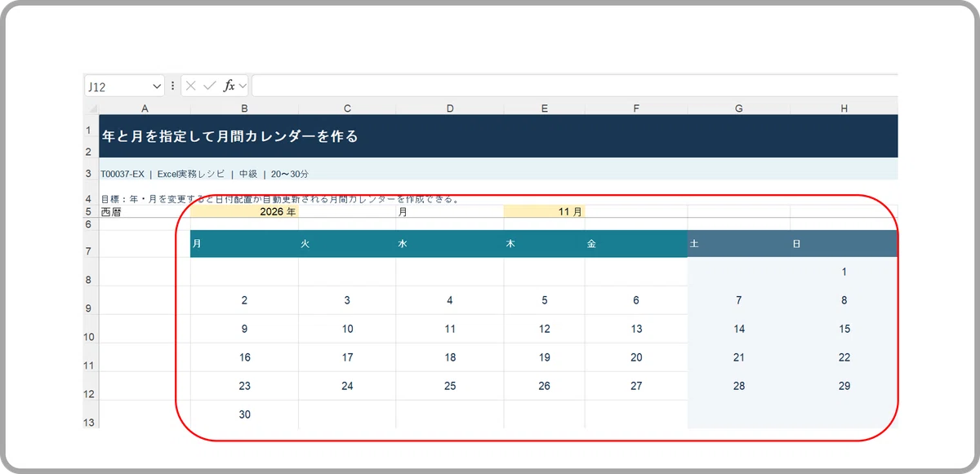Select column E header
The image size is (980, 474).
[x=545, y=108]
